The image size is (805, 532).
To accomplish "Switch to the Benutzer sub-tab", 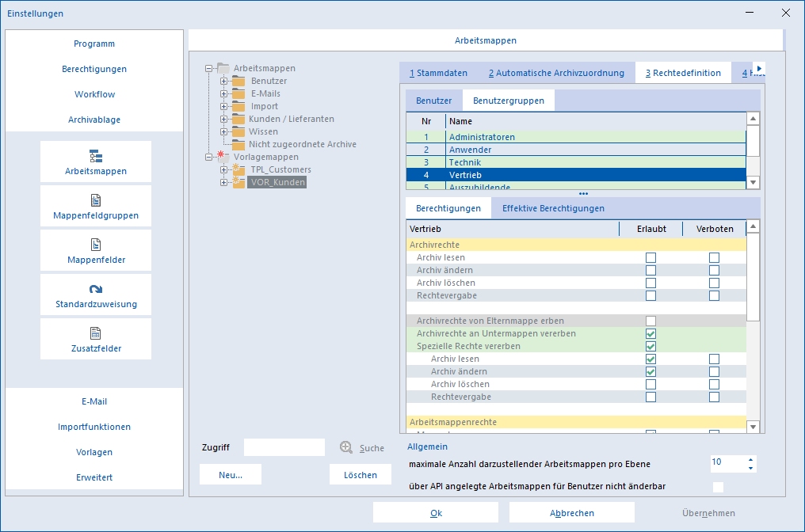I will pos(434,101).
